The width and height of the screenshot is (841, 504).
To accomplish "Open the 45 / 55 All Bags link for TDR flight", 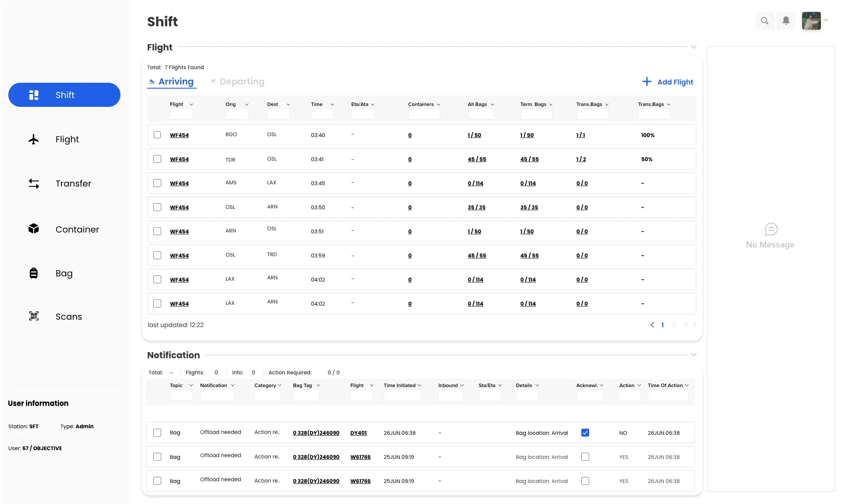I will [x=477, y=159].
